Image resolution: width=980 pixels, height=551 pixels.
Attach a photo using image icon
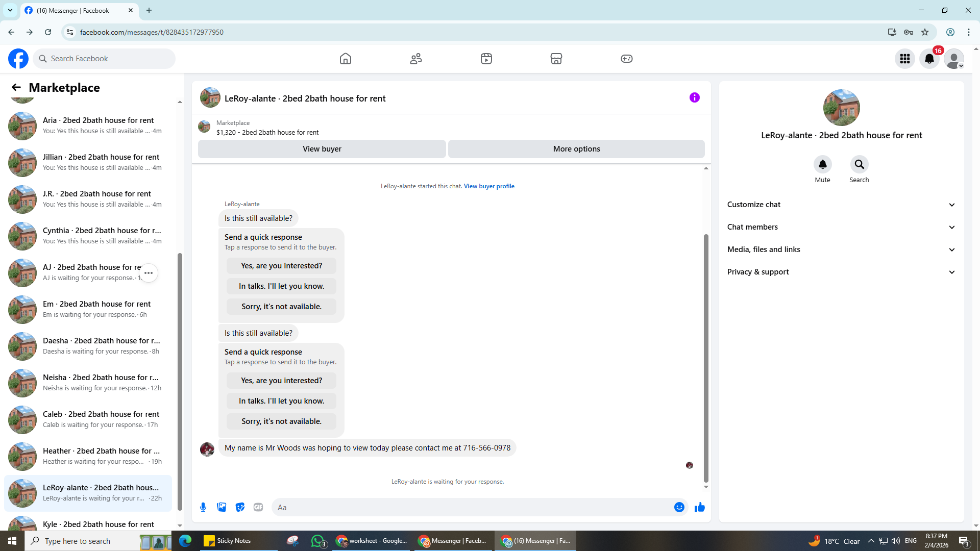[x=222, y=507]
